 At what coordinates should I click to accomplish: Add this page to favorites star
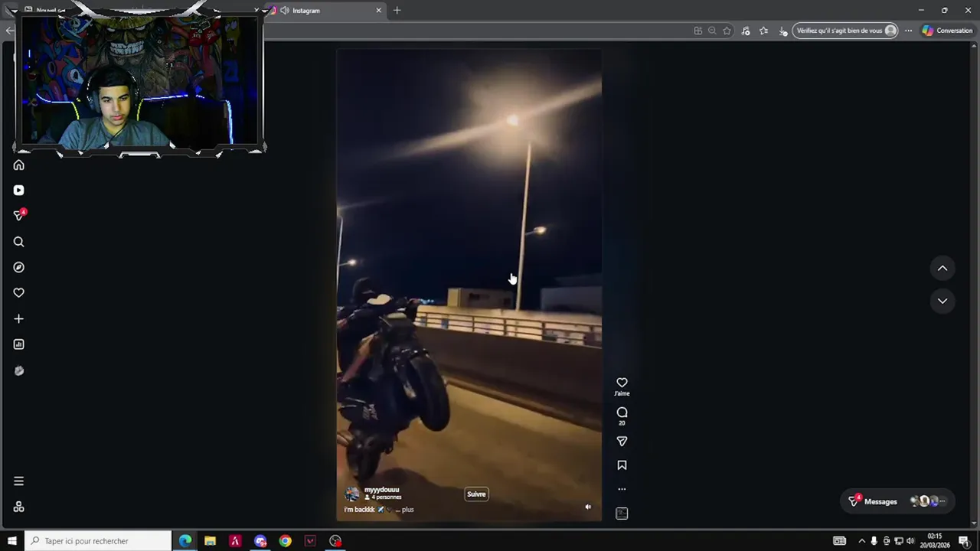coord(727,31)
